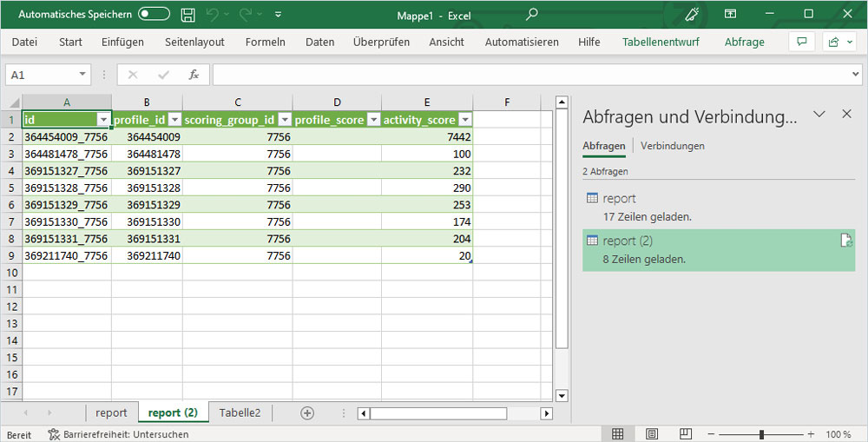Image resolution: width=868 pixels, height=442 pixels.
Task: Open the Automatisieren tab
Action: [x=522, y=42]
